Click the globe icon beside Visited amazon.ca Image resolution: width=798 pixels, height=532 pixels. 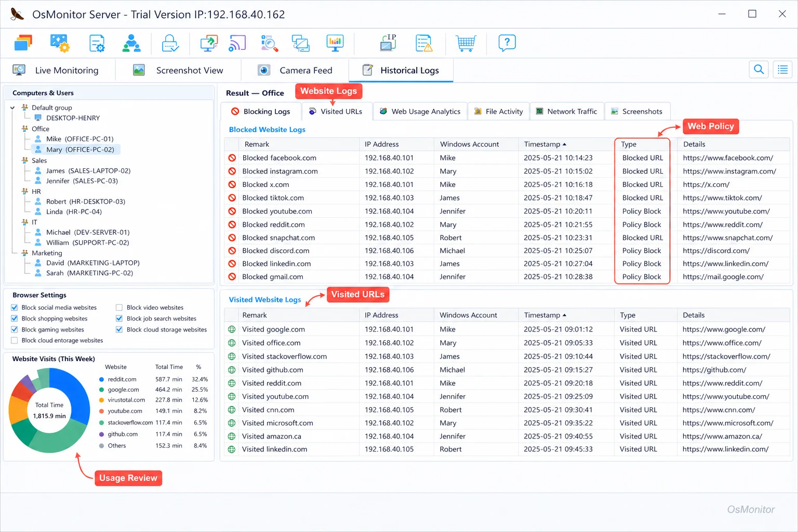[x=232, y=436]
